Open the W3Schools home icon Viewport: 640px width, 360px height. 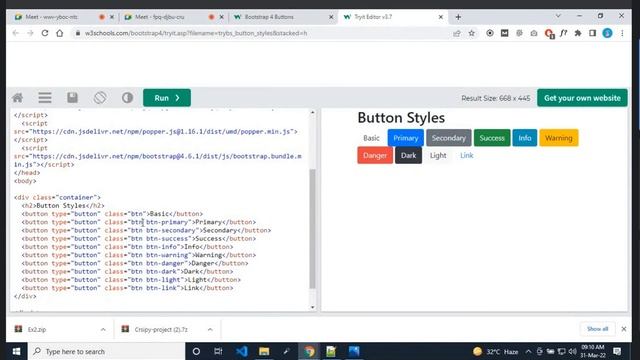click(18, 98)
